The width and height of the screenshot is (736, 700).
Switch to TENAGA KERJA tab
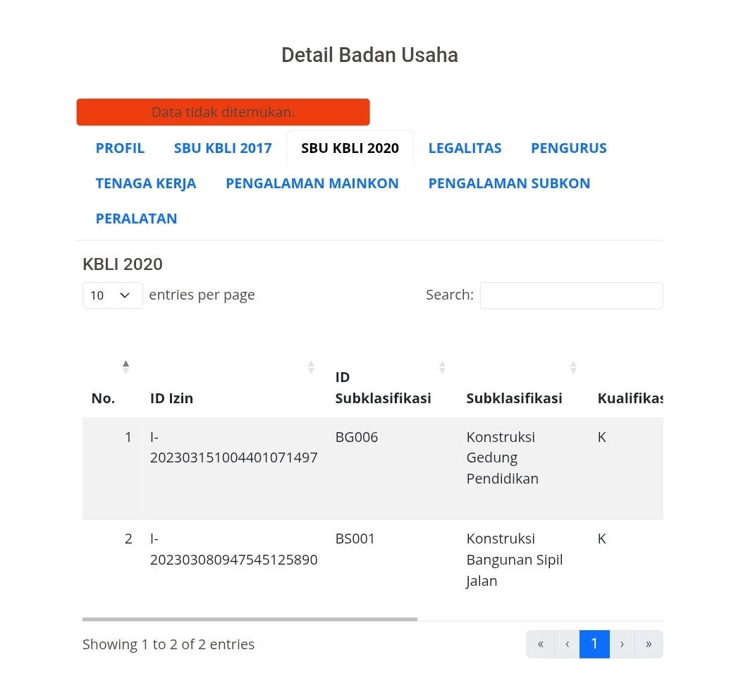click(x=146, y=183)
